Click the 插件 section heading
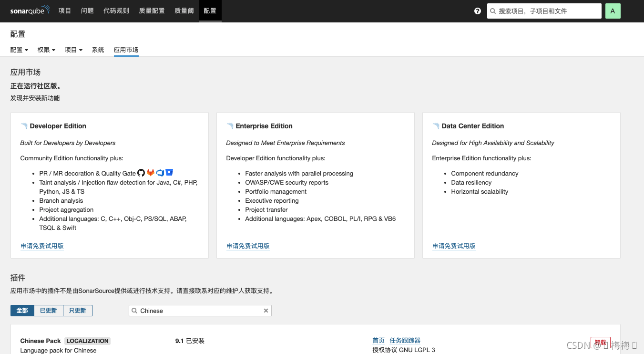644x354 pixels. point(18,278)
